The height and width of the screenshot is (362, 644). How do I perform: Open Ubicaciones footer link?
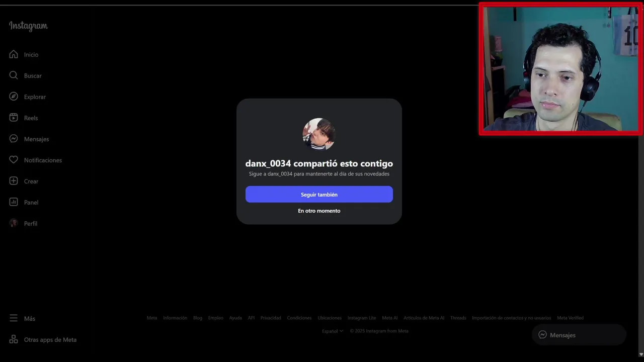point(330,318)
